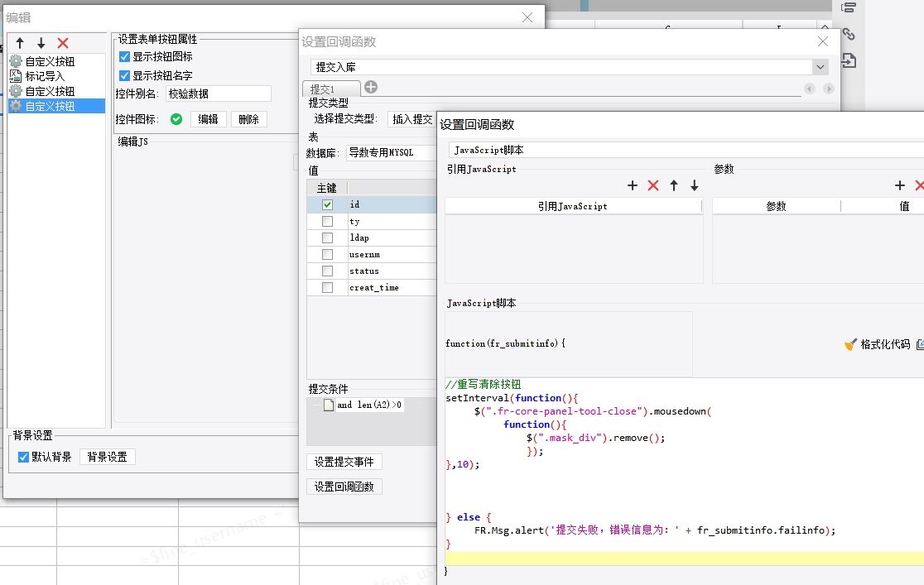Select the second 自定义按钮 item

(x=56, y=91)
